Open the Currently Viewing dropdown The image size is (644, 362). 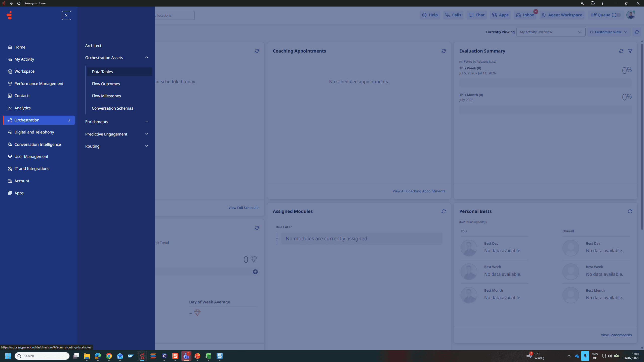click(x=551, y=32)
